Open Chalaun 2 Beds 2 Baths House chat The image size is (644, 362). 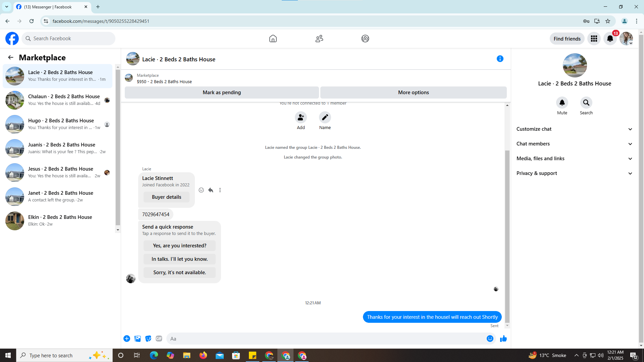(x=57, y=100)
